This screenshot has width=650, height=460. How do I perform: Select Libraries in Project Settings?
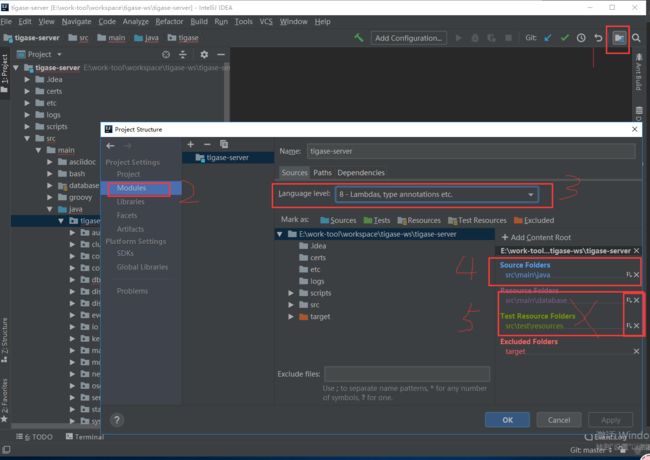tap(130, 202)
